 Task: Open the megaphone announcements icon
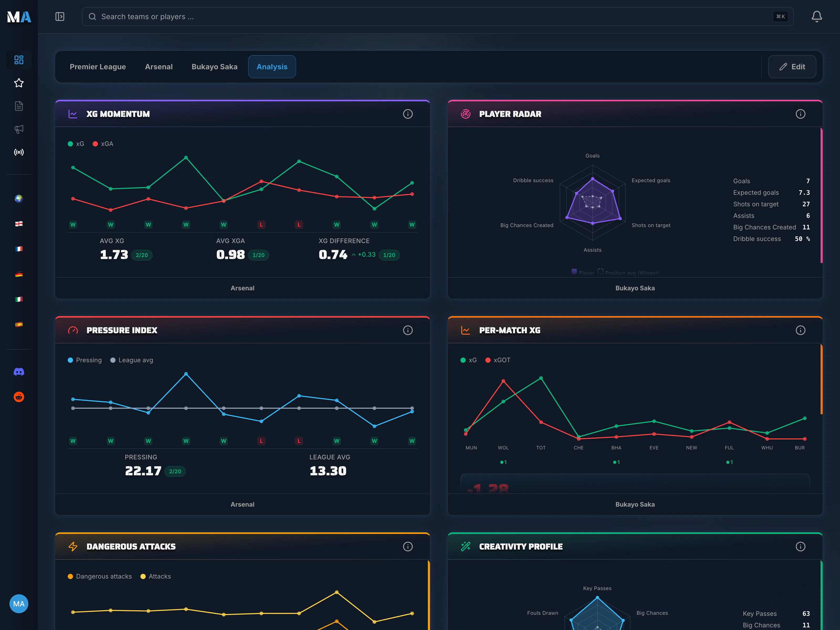[x=19, y=129]
